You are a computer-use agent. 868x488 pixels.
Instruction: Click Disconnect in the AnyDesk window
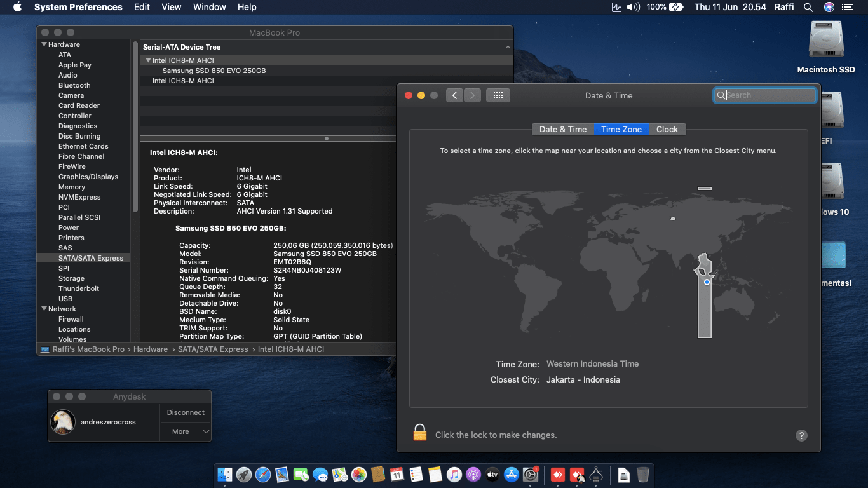(x=186, y=412)
